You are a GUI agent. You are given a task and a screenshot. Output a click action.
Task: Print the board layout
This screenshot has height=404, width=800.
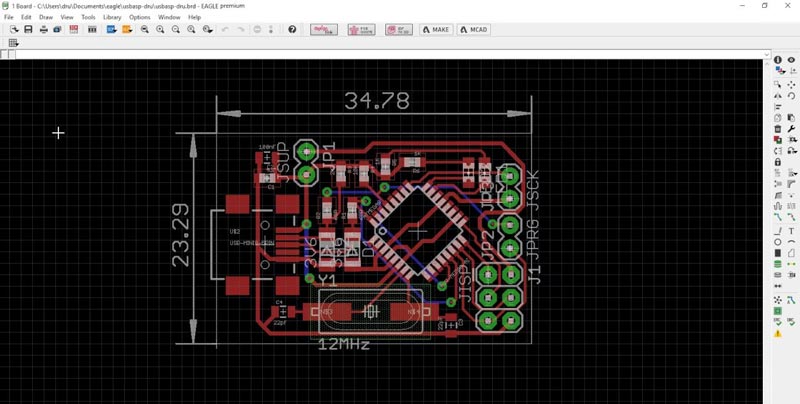point(43,30)
